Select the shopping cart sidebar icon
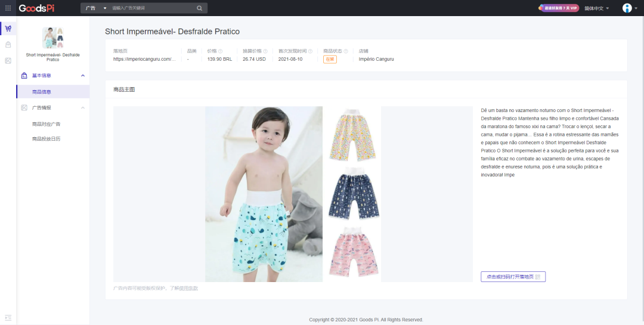644x325 pixels. (x=8, y=29)
